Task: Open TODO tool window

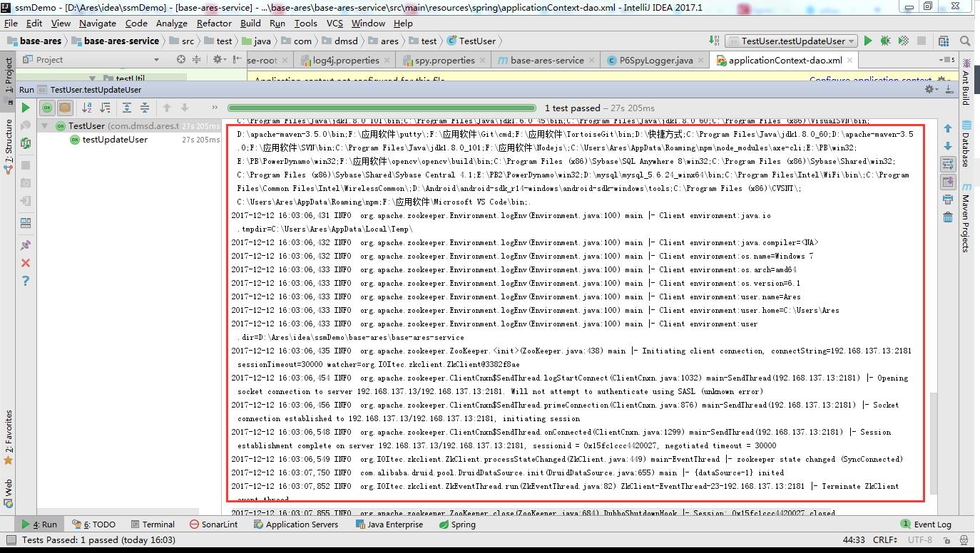Action: coord(93,524)
